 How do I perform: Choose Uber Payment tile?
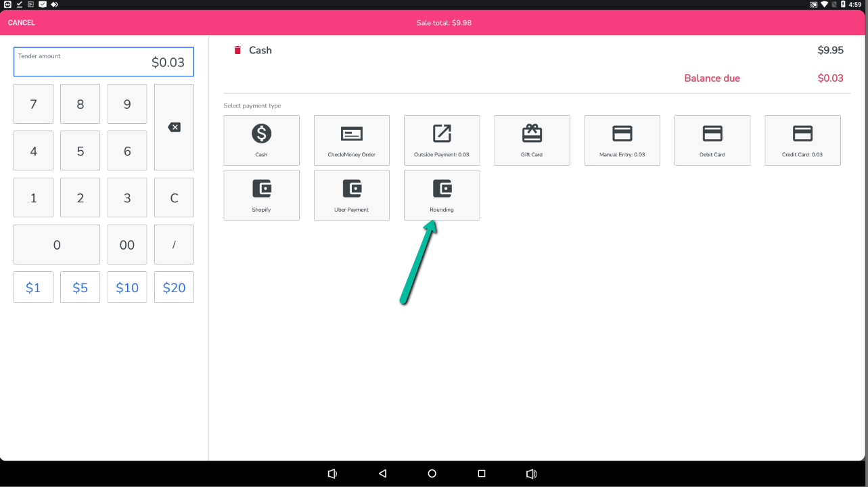pos(351,195)
